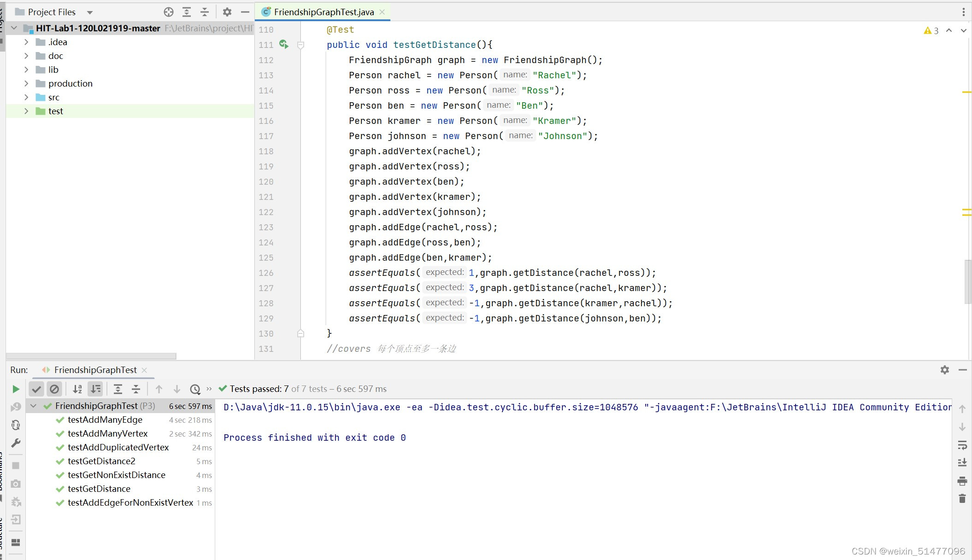The image size is (972, 560).
Task: Minimize the Run tool window
Action: click(963, 370)
